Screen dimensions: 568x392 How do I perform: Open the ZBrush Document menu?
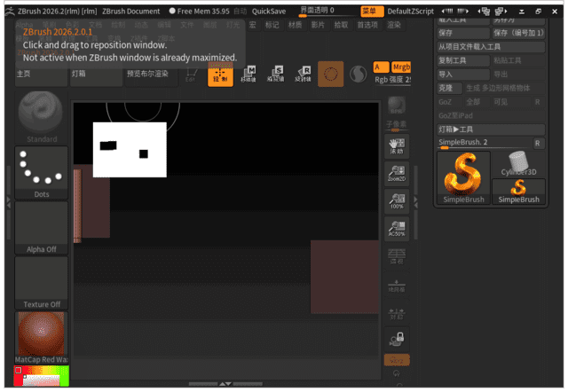coord(130,11)
